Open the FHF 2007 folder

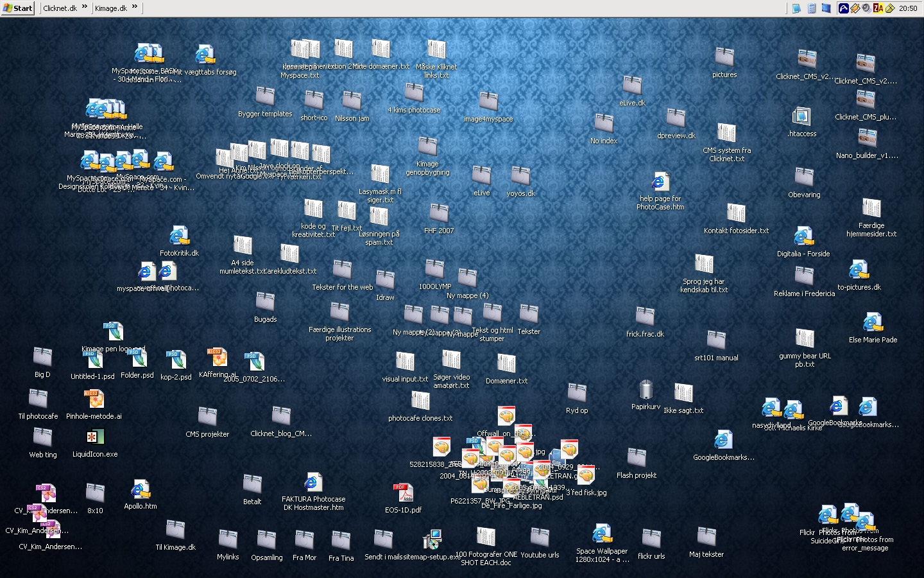pos(439,214)
